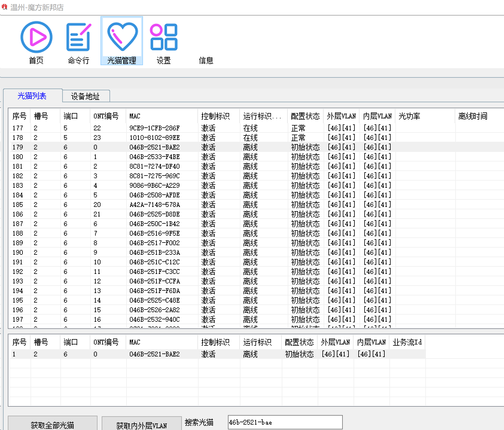Switch to the 光猫列表 tab
504x430 pixels.
tap(32, 96)
